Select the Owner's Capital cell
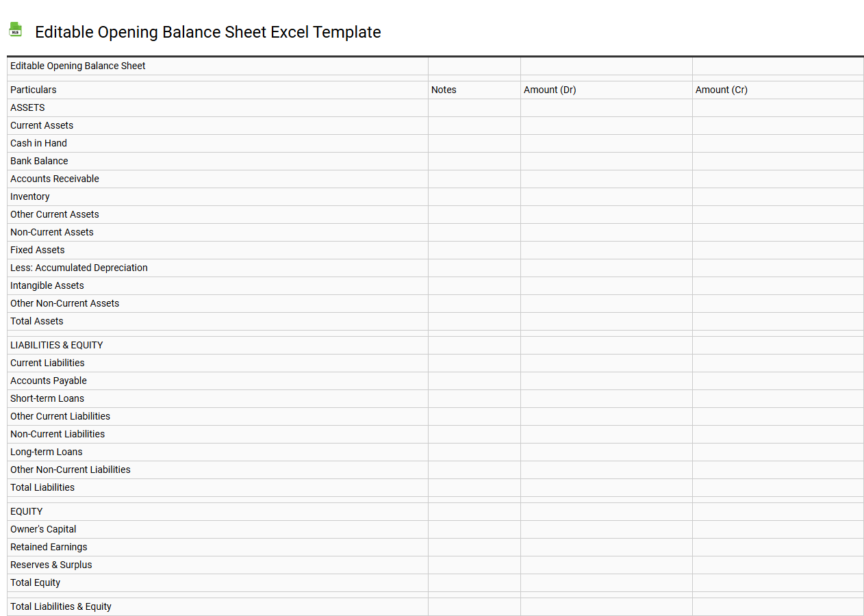Image resolution: width=864 pixels, height=616 pixels. tap(43, 529)
